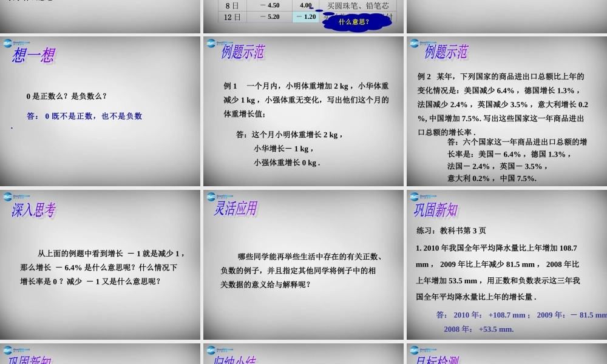
Task: Click the line 小强体重增长0 kg
Action: [x=287, y=163]
